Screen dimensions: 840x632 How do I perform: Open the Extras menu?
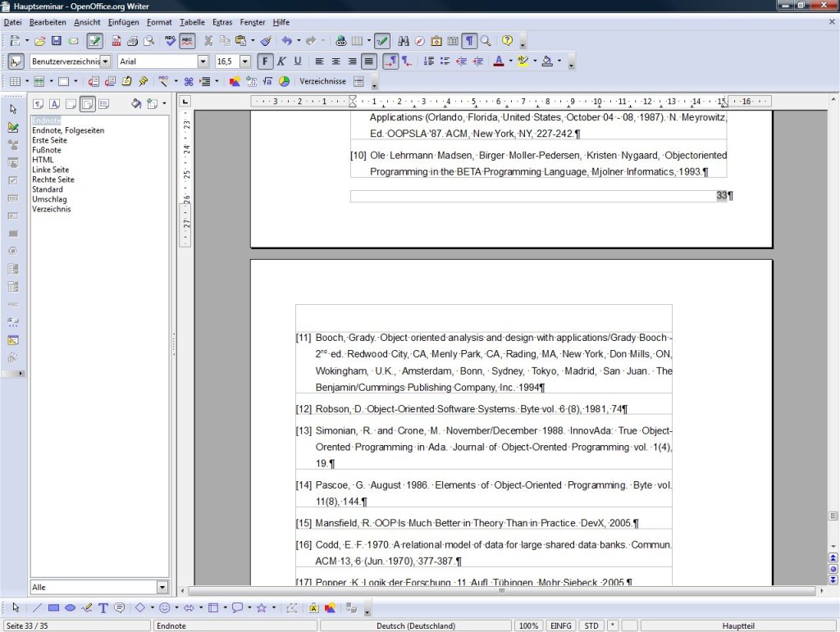tap(222, 22)
